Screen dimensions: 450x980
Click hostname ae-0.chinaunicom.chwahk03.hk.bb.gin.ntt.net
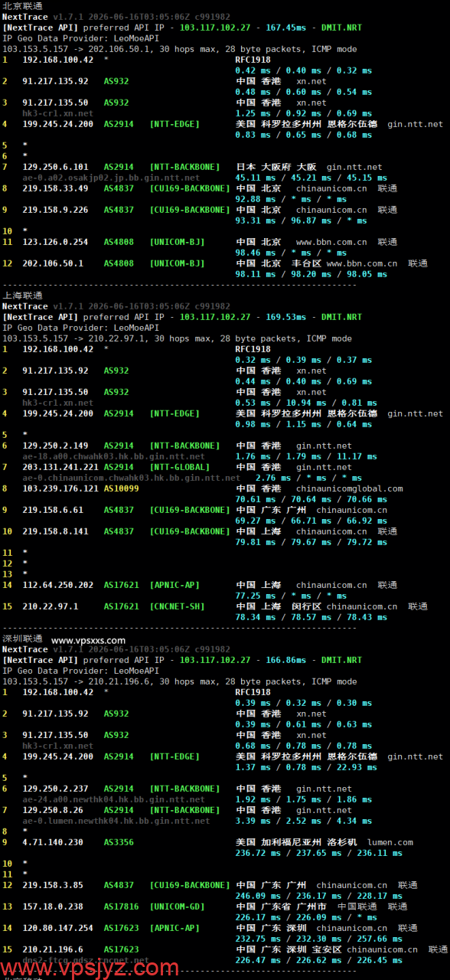tap(131, 478)
